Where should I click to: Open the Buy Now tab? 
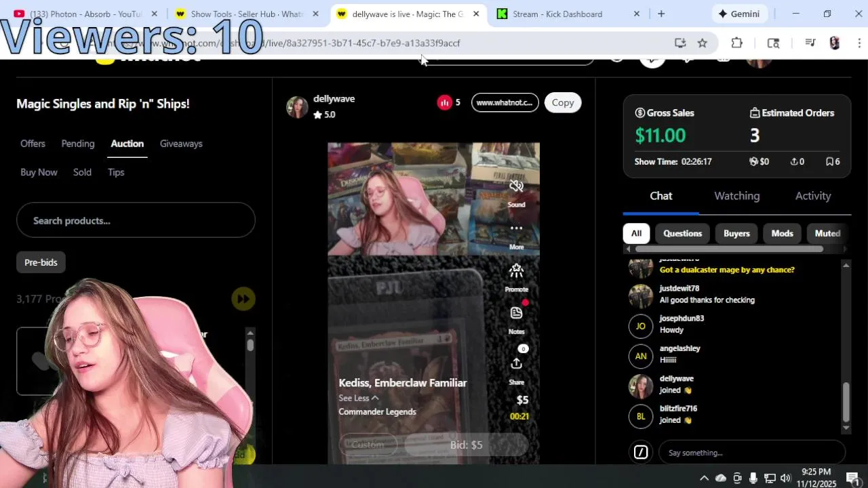point(39,172)
